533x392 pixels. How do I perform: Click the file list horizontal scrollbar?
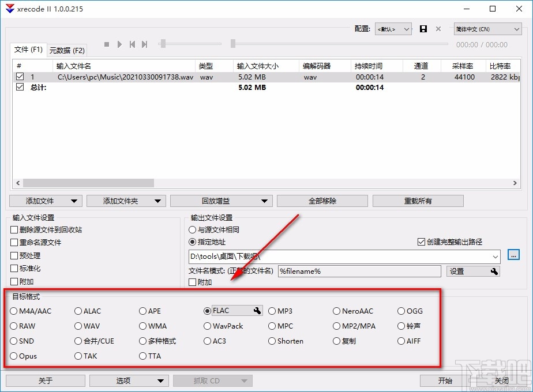(87, 183)
